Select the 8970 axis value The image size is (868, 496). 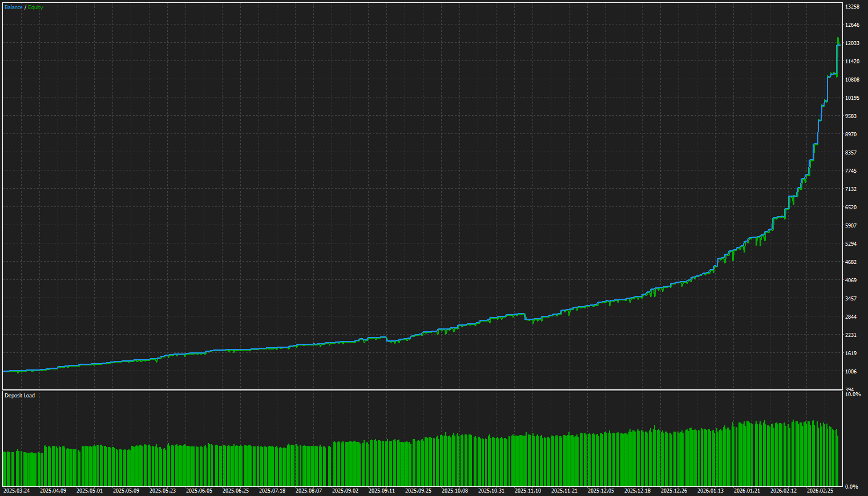[x=851, y=135]
